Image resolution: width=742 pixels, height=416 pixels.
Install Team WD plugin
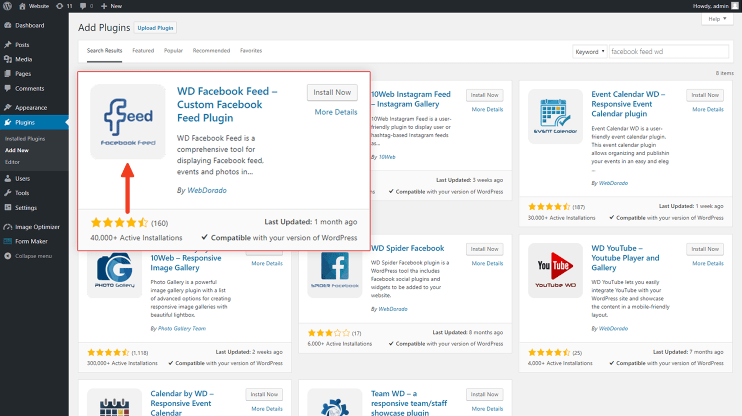point(485,394)
